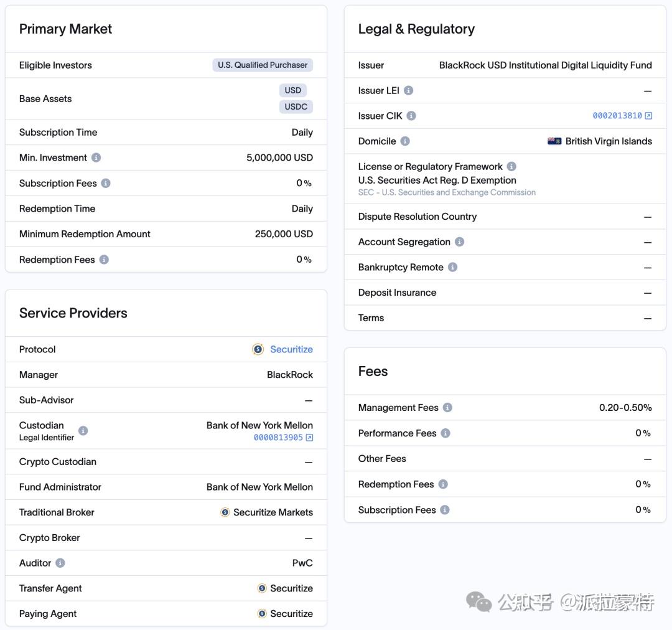Open custodian identifier 0000813905 link
The height and width of the screenshot is (630, 672).
(x=283, y=438)
